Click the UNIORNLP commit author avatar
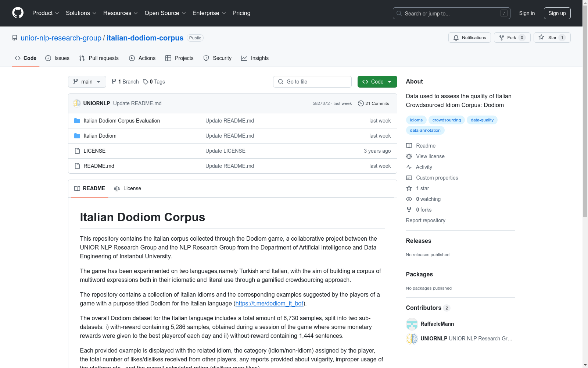 (77, 103)
